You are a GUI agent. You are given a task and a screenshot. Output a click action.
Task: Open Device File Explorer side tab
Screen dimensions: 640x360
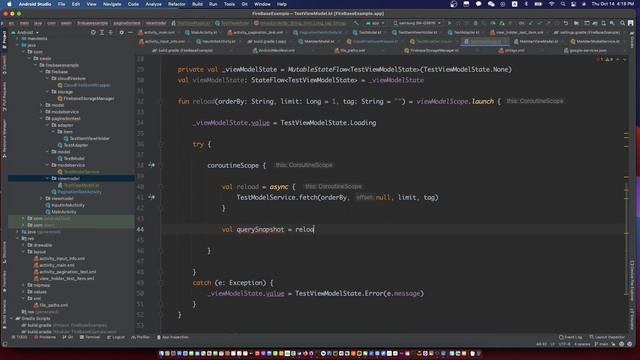tap(632, 281)
